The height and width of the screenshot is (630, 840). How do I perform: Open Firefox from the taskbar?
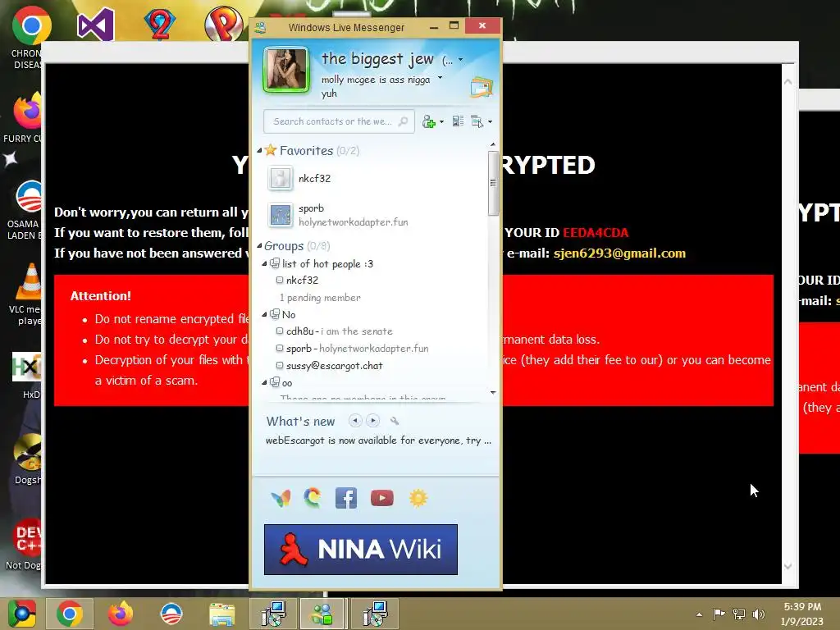coord(120,614)
